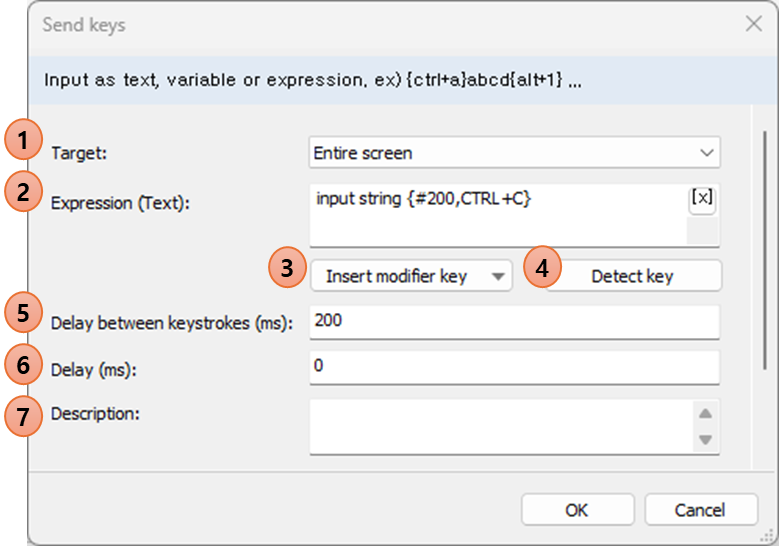
Task: Click the Detect key button
Action: pyautogui.click(x=632, y=276)
